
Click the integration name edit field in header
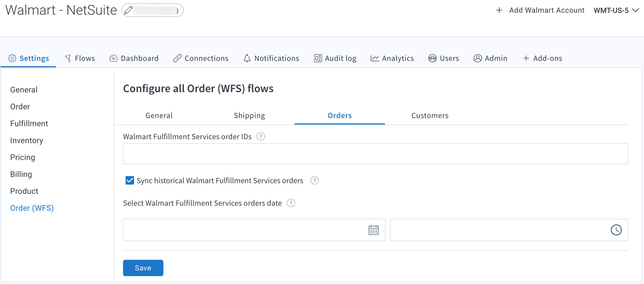(153, 10)
